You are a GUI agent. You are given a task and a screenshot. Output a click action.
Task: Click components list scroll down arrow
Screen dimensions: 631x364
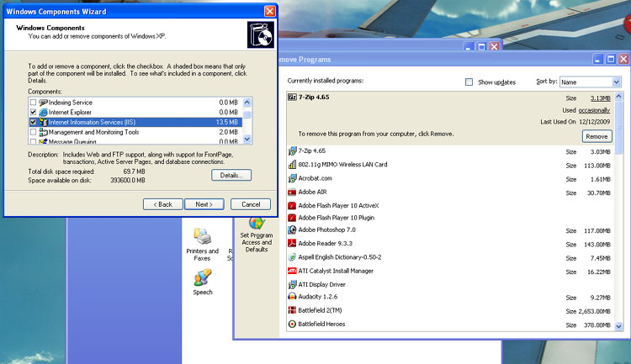[x=247, y=140]
